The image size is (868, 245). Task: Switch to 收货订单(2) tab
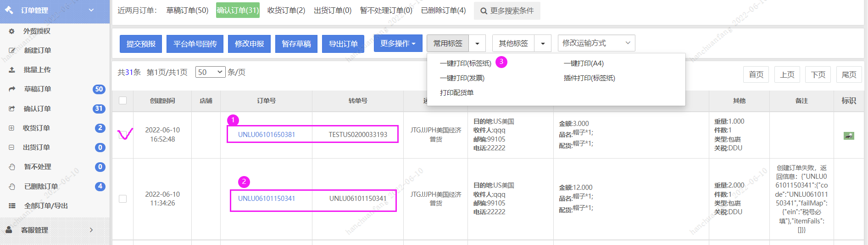[286, 10]
